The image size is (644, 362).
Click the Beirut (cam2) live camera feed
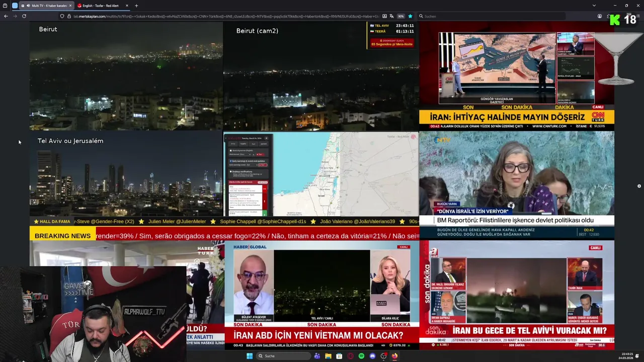321,76
